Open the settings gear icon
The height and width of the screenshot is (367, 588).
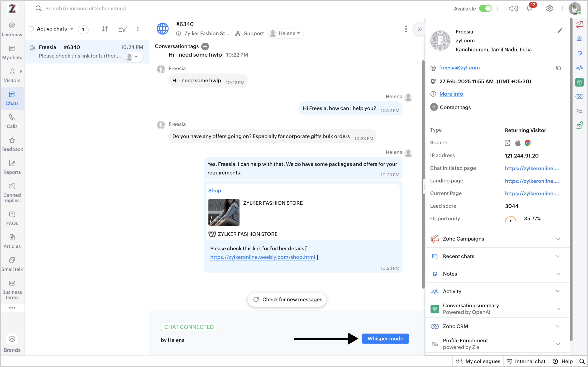click(549, 9)
